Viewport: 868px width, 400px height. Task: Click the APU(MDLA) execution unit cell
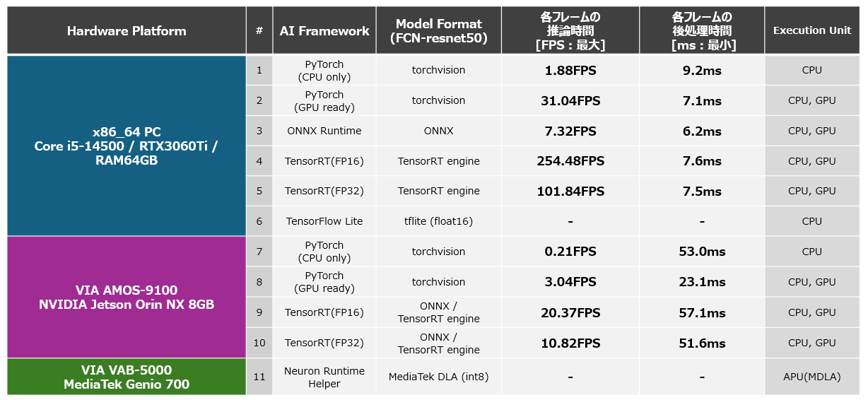click(812, 377)
